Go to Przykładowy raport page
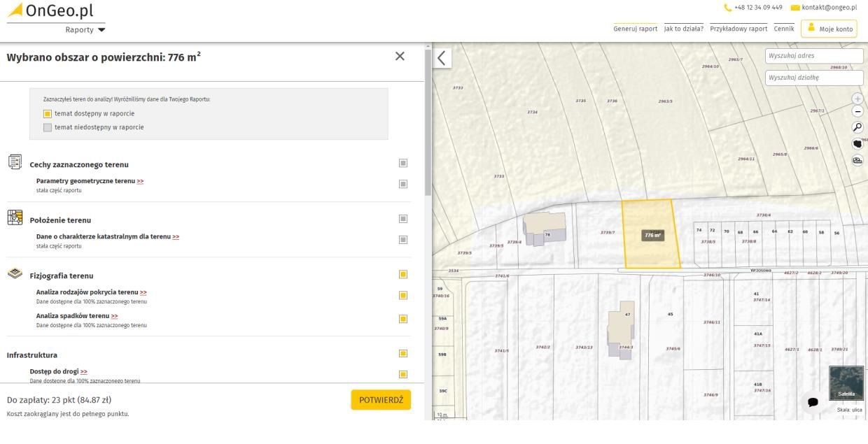The image size is (868, 444). [x=739, y=29]
